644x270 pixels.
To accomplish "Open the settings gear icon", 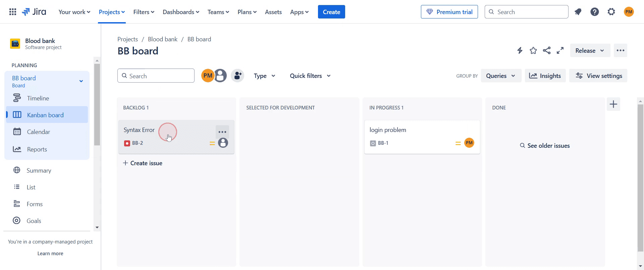I will [x=611, y=12].
